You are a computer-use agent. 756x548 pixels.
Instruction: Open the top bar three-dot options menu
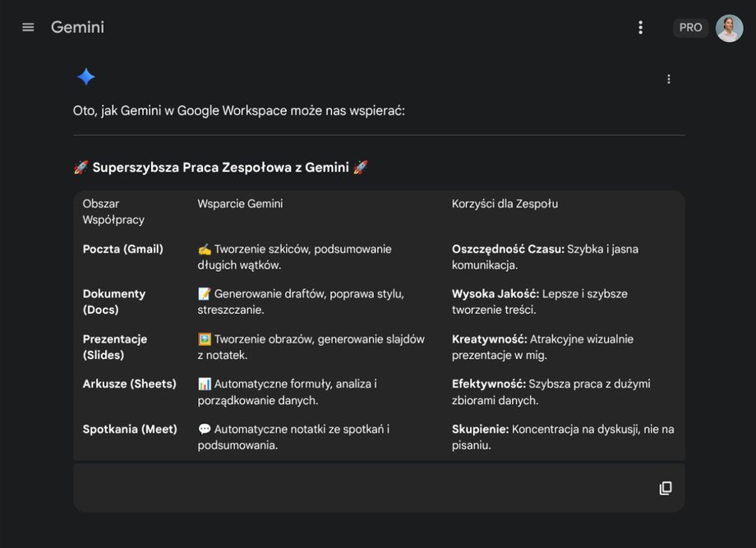(x=641, y=27)
